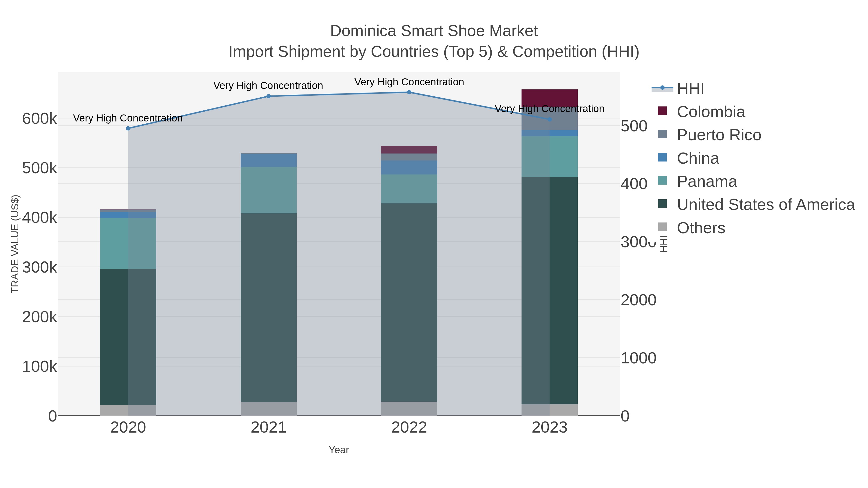
Task: Click 2022 Very High Concentration annotation
Action: point(409,82)
